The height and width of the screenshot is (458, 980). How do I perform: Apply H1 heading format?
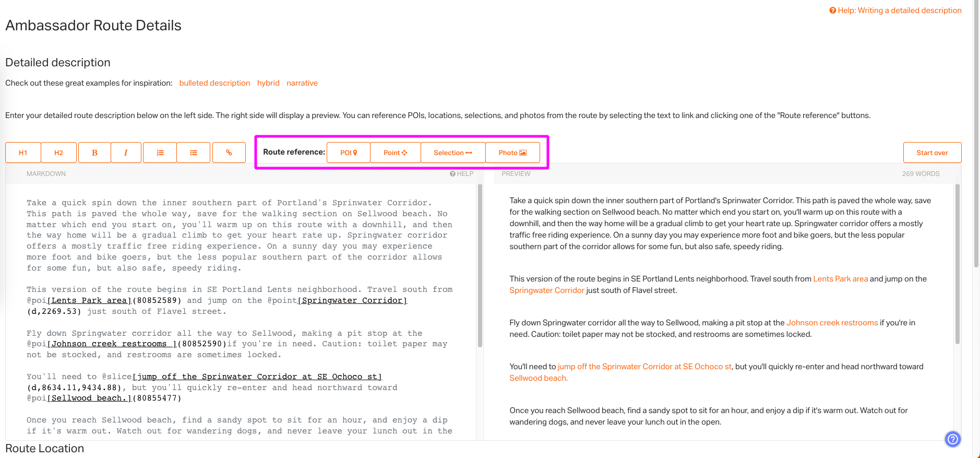(23, 152)
